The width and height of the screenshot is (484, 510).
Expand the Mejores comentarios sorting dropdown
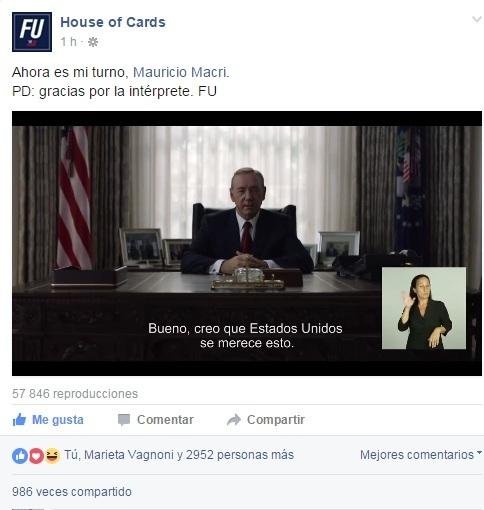click(421, 455)
